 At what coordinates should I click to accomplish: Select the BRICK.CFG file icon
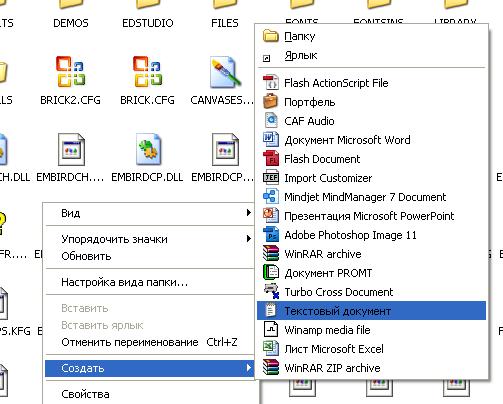pyautogui.click(x=147, y=72)
